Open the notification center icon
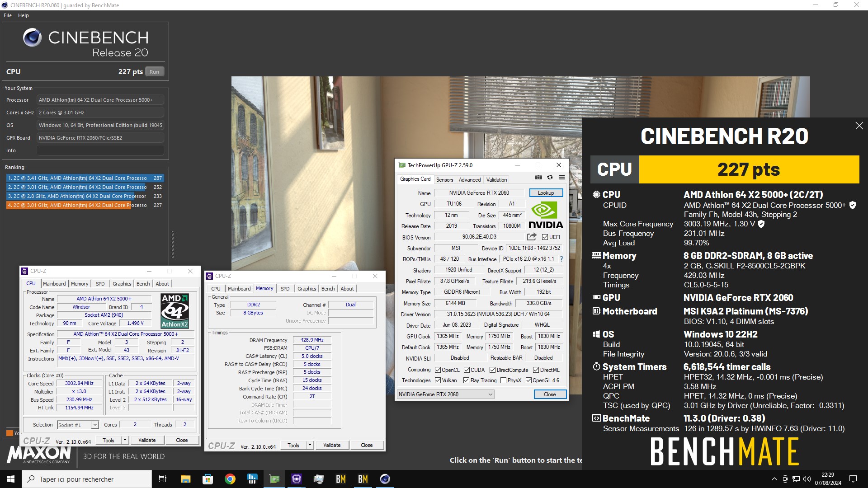868x488 pixels. pos(853,479)
